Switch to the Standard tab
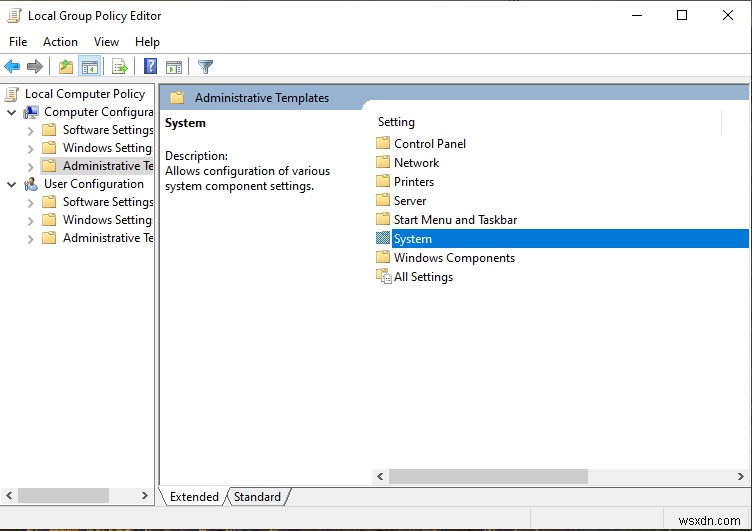 pyautogui.click(x=258, y=496)
